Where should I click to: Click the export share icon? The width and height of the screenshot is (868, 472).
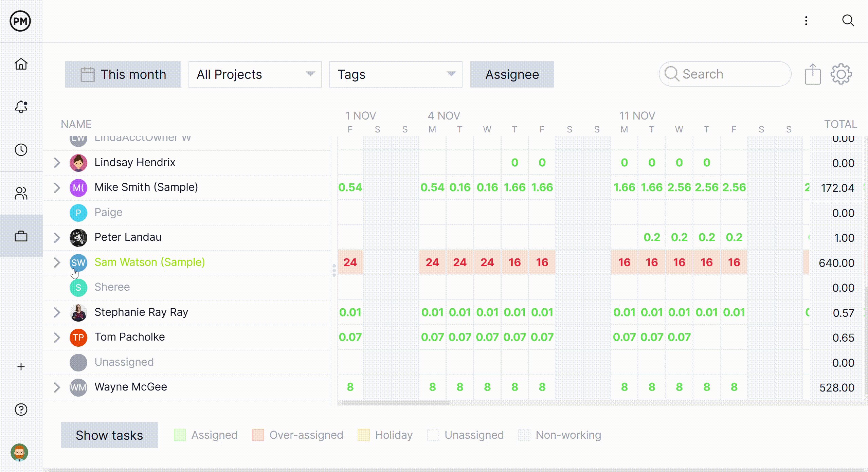click(813, 74)
